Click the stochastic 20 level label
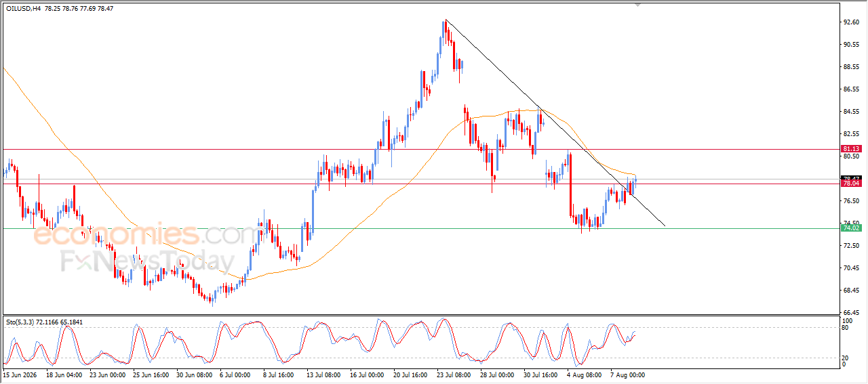 click(x=846, y=358)
